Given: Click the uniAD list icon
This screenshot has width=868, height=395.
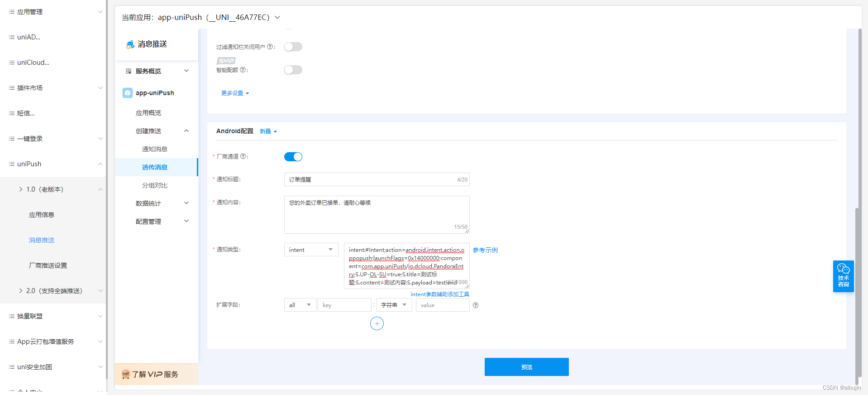Looking at the screenshot, I should 11,37.
